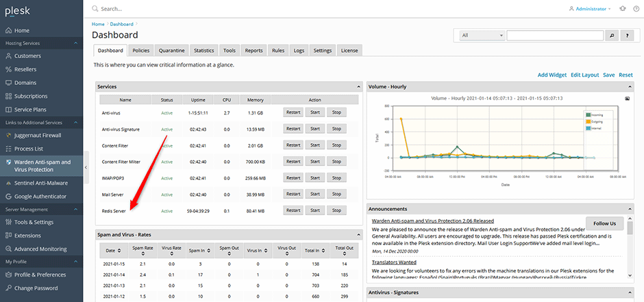The image size is (644, 302).
Task: Go to the Logs tab
Action: point(299,51)
